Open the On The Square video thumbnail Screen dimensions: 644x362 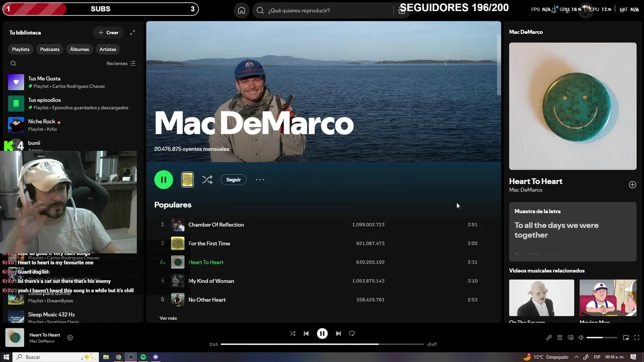pyautogui.click(x=541, y=298)
